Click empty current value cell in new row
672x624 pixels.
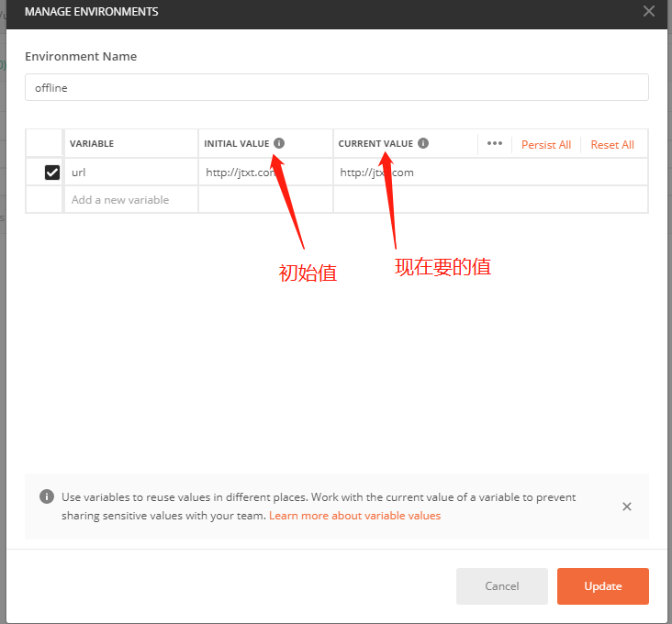point(490,200)
